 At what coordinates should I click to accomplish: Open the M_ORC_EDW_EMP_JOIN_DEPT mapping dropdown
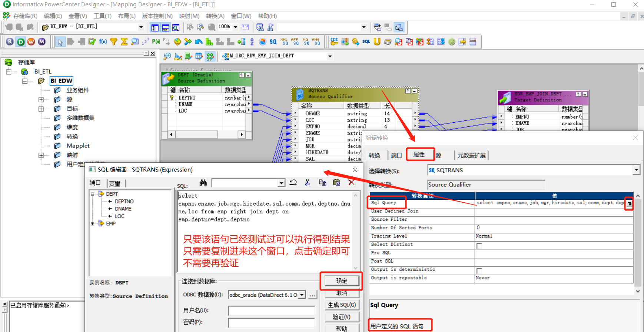[330, 56]
